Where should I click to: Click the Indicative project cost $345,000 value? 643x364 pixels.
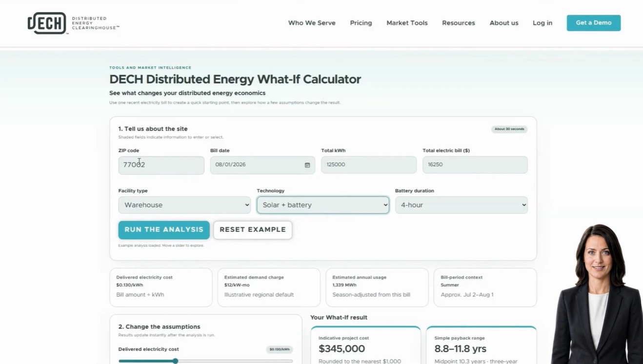click(x=342, y=349)
